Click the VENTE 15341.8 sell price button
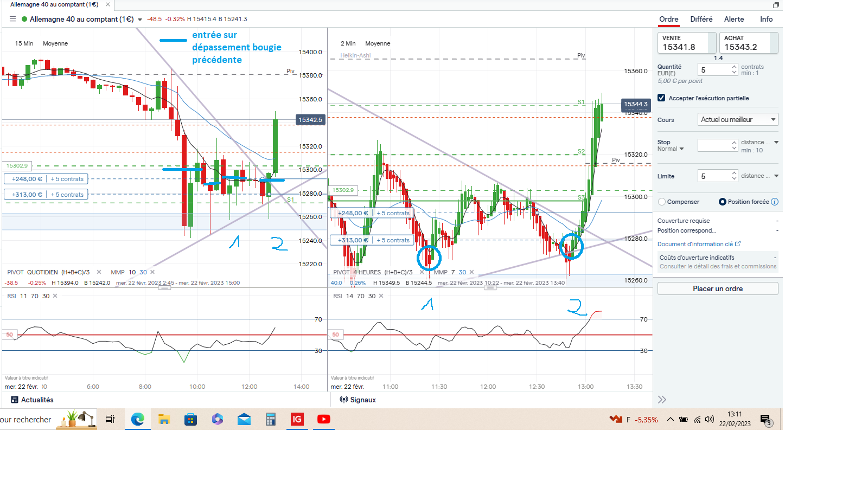Image resolution: width=868 pixels, height=488 pixels. 687,43
